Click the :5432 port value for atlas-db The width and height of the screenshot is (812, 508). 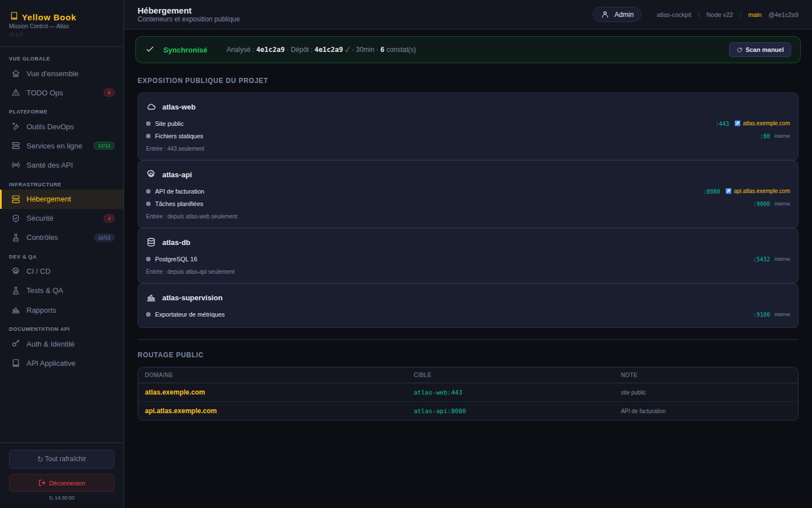coord(761,260)
